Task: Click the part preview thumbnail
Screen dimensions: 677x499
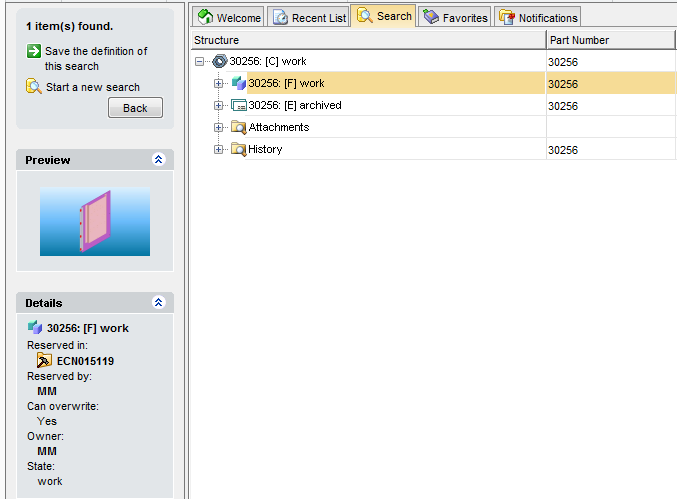Action: [x=95, y=221]
